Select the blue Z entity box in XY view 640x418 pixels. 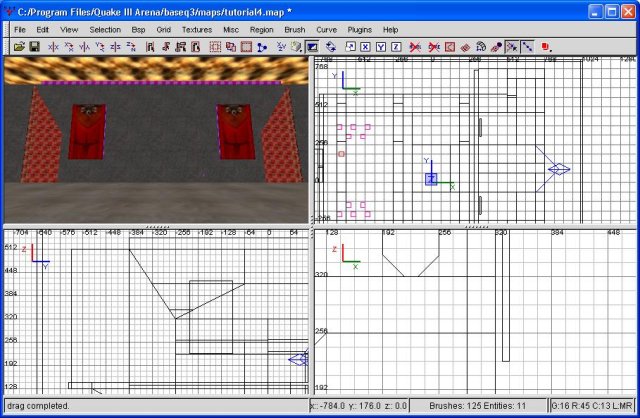(x=431, y=179)
